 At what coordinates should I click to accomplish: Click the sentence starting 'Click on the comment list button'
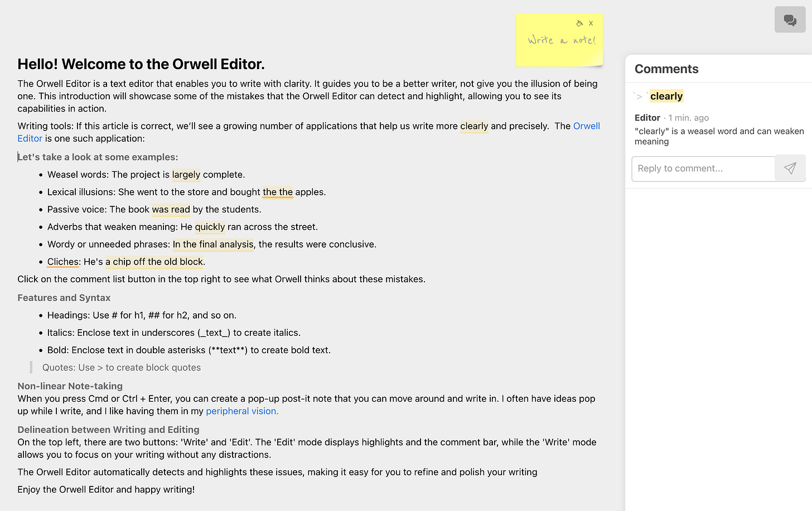pyautogui.click(x=221, y=279)
